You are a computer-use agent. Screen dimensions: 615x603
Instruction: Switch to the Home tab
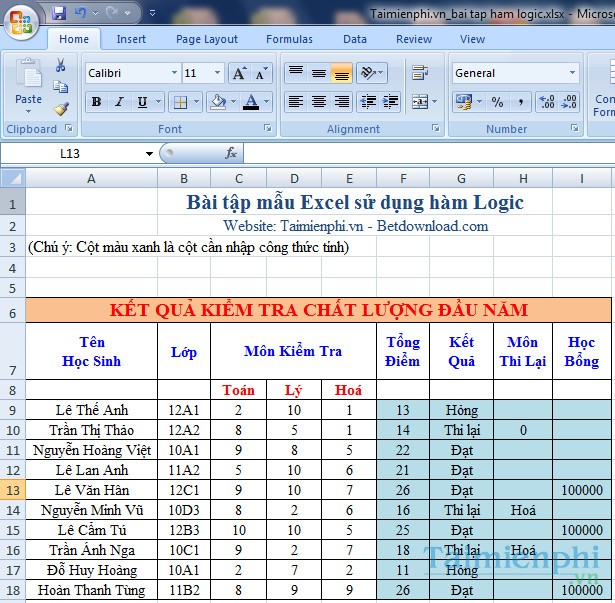point(74,39)
